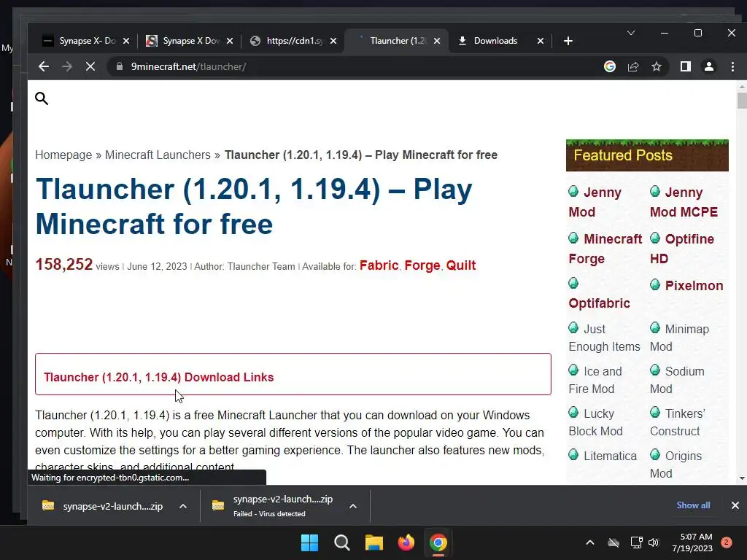Open the Chrome profile menu
This screenshot has width=747, height=560.
point(709,66)
